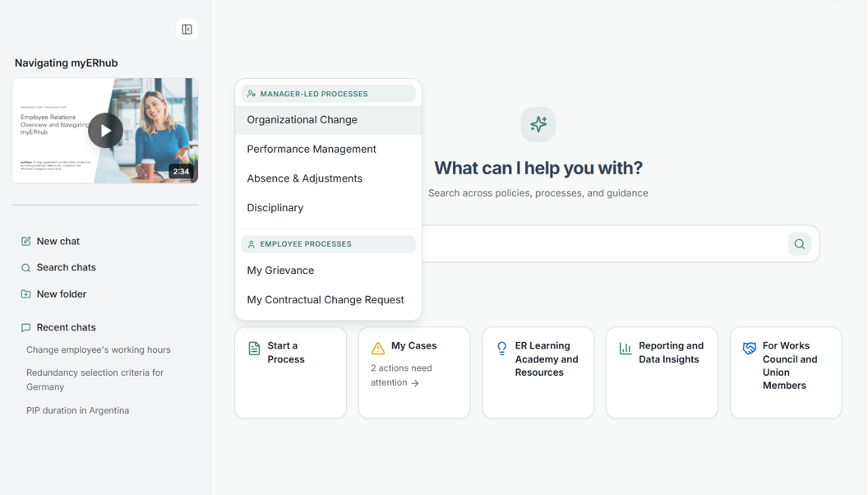Select Organizational Change from the menu

(x=328, y=119)
